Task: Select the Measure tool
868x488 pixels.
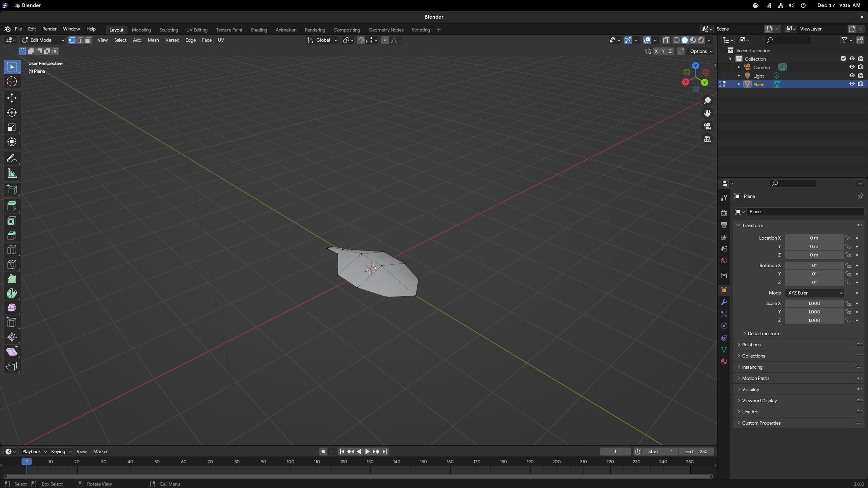Action: coord(12,173)
